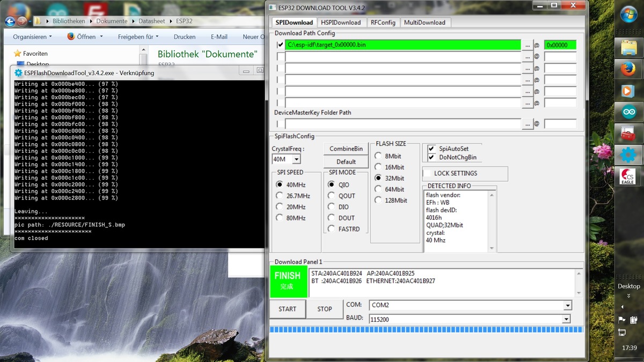Select 26.7MHz SPI speed
Screen dimensions: 644x362
pyautogui.click(x=279, y=196)
